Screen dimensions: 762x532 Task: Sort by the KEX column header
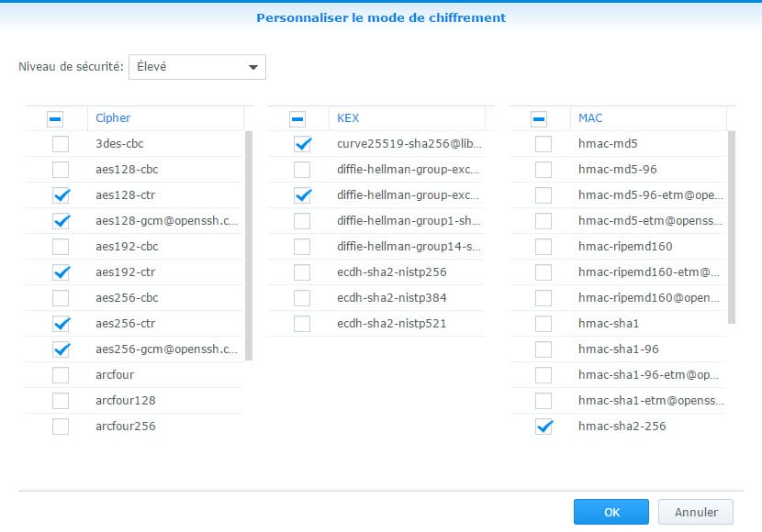click(x=406, y=118)
